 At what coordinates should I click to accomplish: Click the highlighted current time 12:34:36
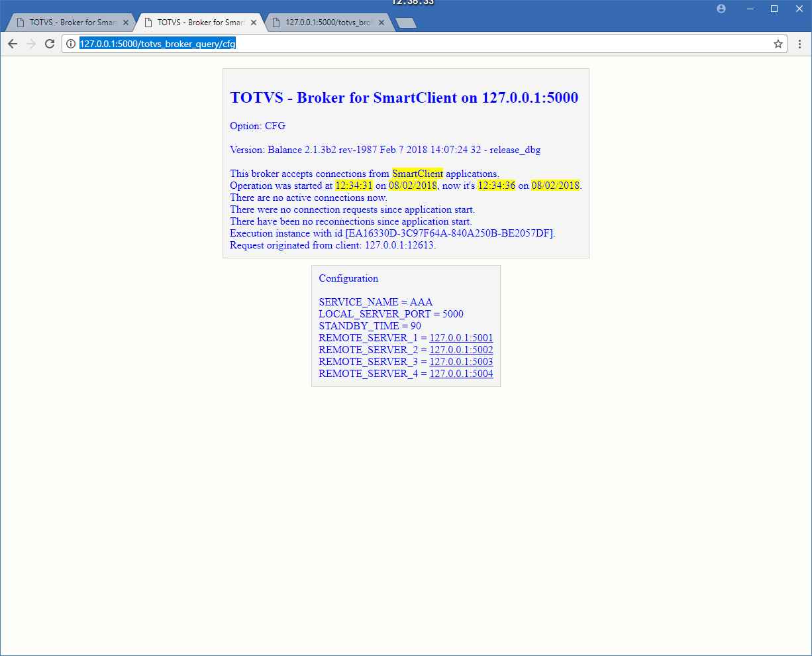click(x=496, y=186)
